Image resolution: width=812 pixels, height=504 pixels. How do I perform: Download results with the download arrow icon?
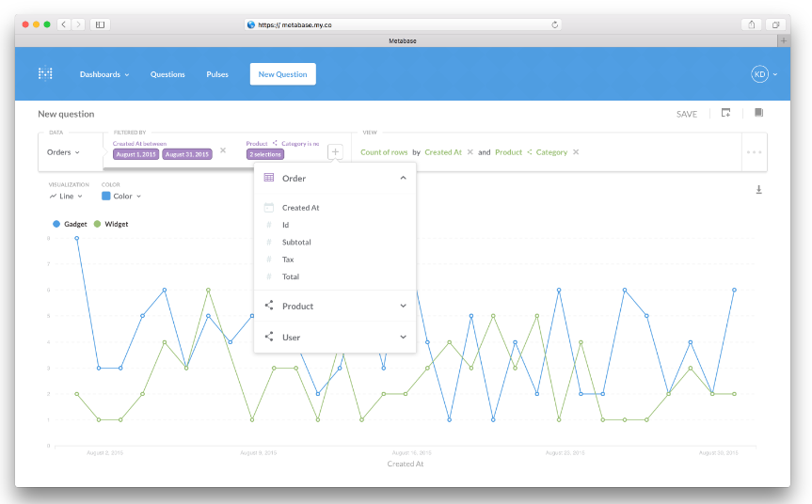coord(758,190)
